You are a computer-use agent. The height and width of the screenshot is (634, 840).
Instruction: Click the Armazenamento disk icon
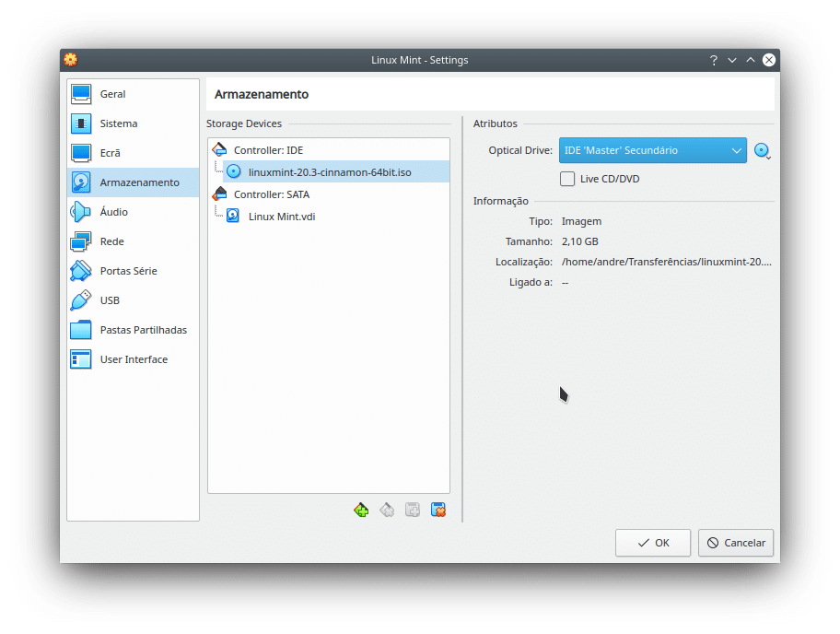coord(81,182)
